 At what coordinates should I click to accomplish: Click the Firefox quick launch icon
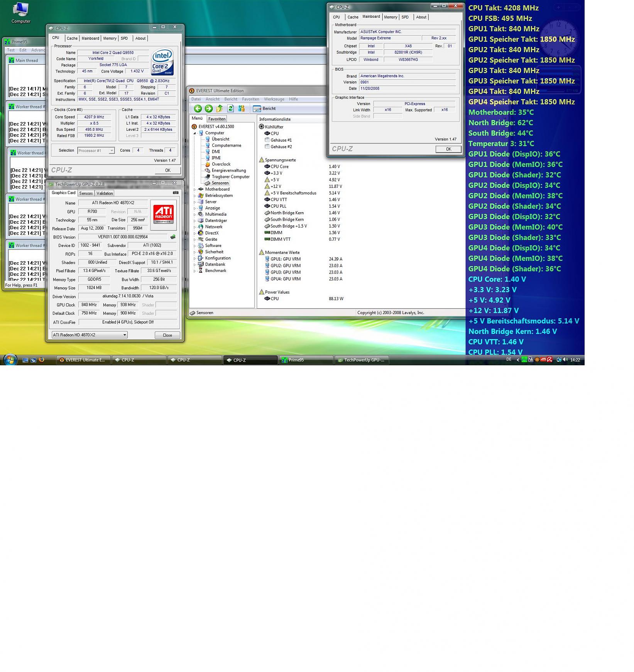coord(42,360)
